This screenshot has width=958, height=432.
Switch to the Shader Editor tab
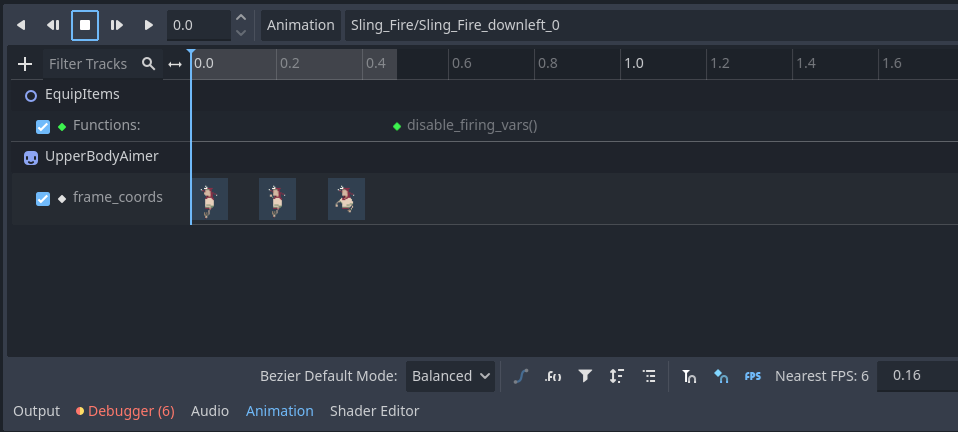click(x=374, y=411)
